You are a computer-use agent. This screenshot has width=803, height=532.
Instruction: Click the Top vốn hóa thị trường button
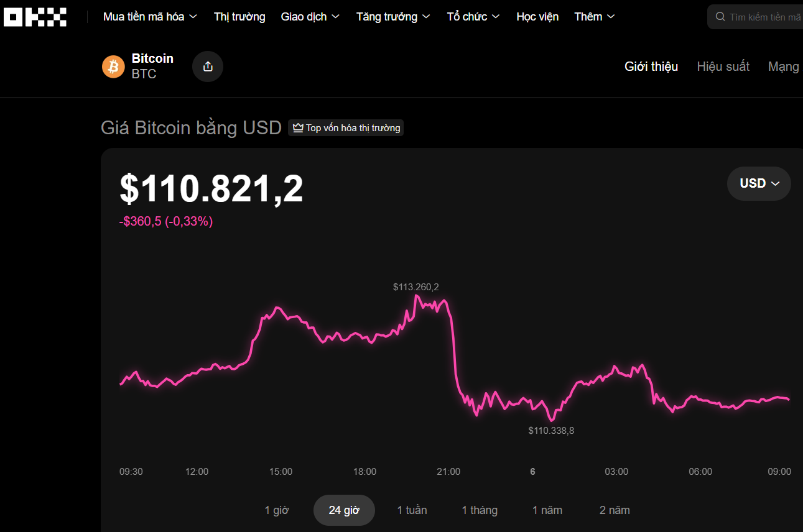[x=345, y=127]
